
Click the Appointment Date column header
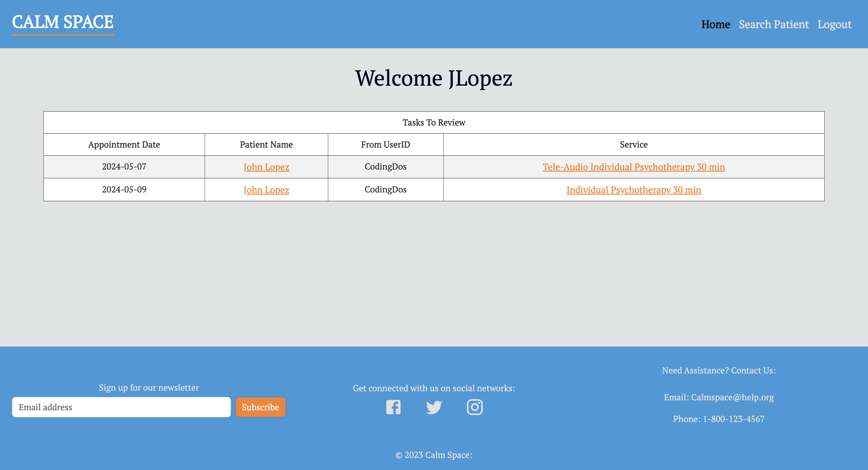pyautogui.click(x=124, y=144)
